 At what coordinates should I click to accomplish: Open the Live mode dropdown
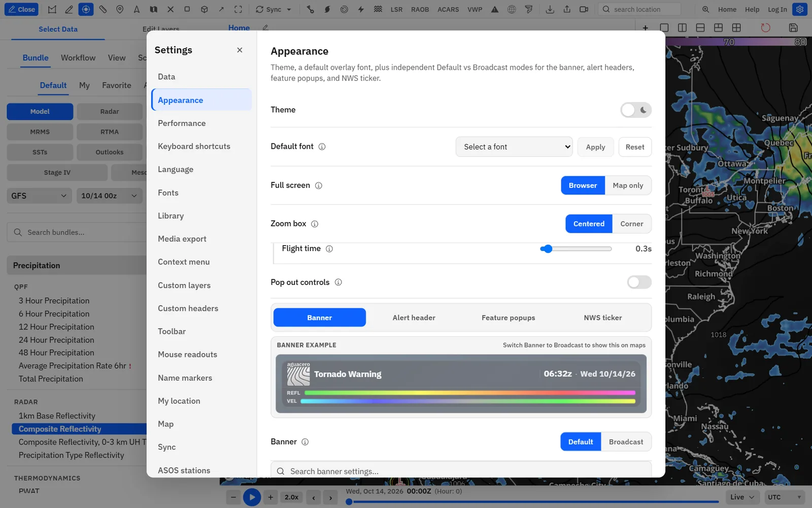(742, 497)
